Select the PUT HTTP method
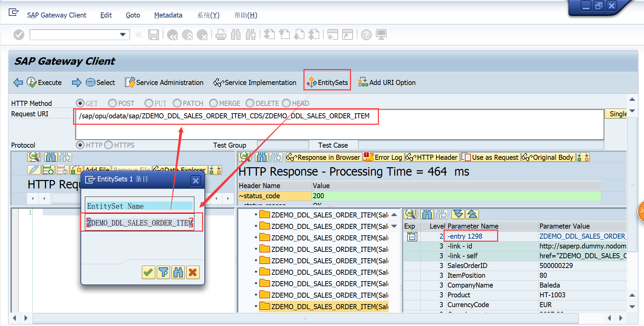Screen dimensions: 644x326 coord(149,103)
